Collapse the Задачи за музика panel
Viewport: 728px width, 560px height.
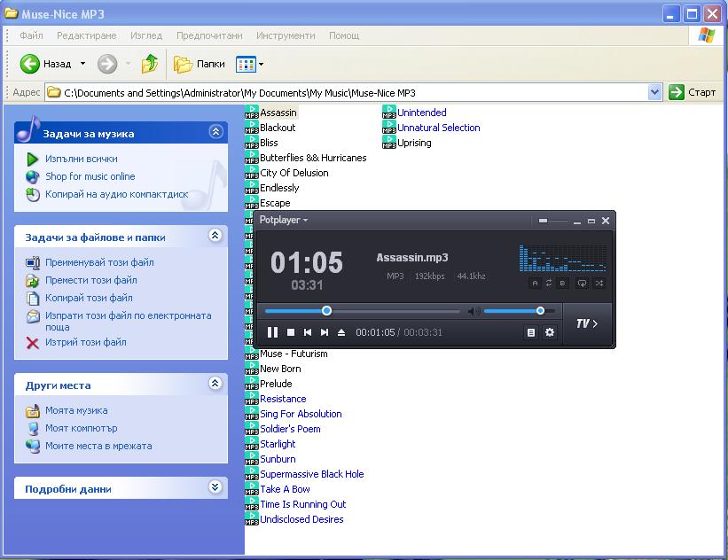tap(215, 132)
